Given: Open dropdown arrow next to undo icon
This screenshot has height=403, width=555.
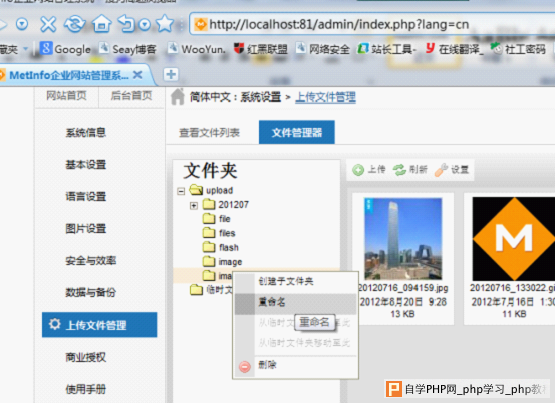Looking at the screenshot, I should tap(145, 24).
